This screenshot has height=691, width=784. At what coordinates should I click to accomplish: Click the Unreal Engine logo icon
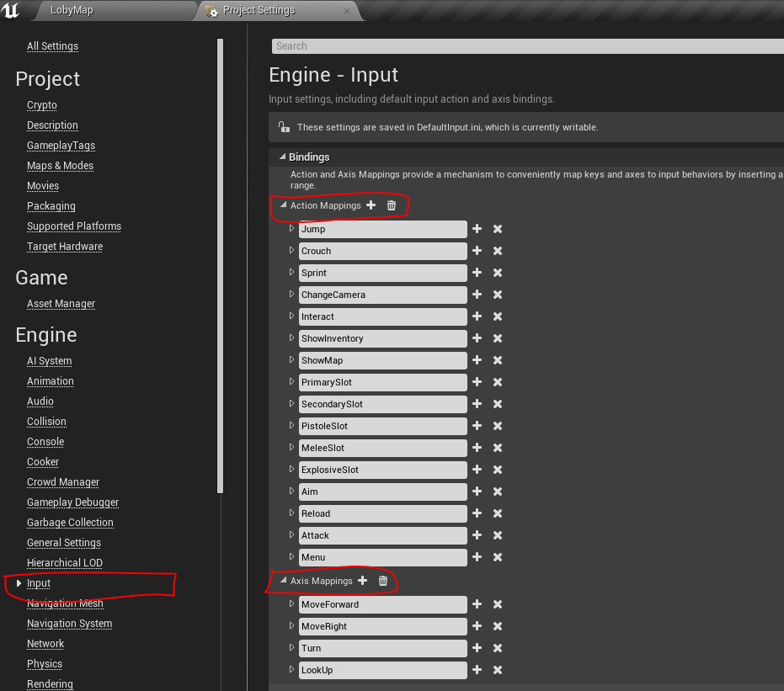coord(10,10)
